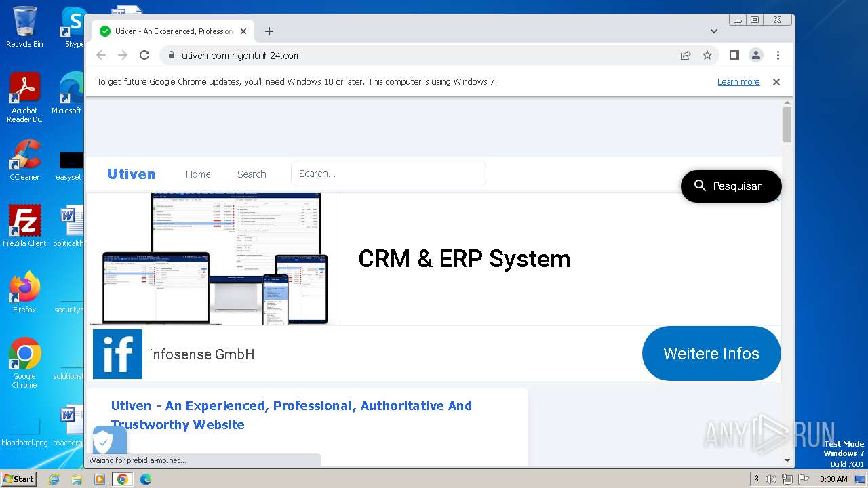
Task: Open Action Center flag tray icon
Action: (x=804, y=479)
